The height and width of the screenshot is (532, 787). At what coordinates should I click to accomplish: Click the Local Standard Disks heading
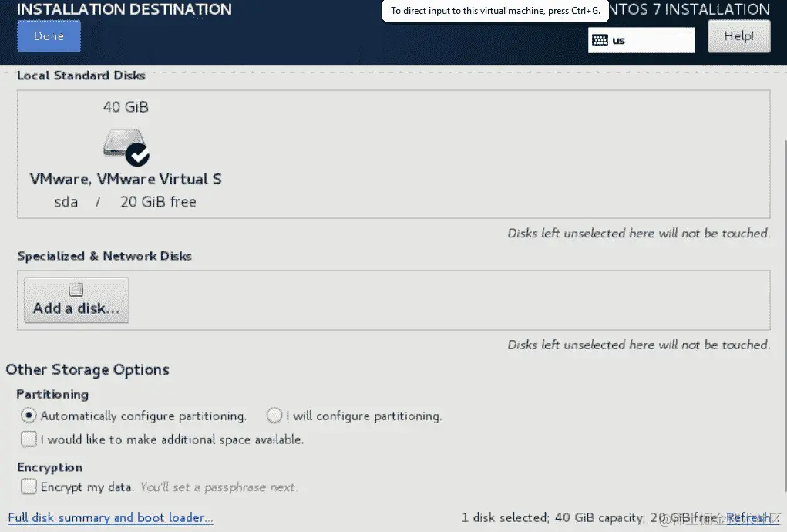tap(81, 76)
